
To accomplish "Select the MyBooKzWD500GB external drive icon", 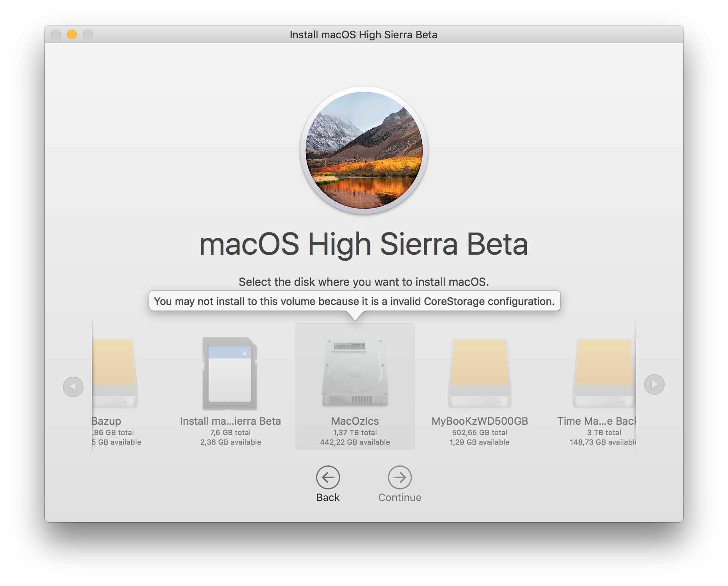I will (479, 373).
